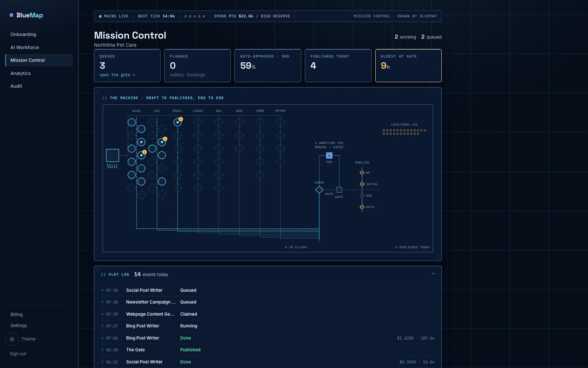Click the WP publish node
588x368 pixels.
pos(362,173)
